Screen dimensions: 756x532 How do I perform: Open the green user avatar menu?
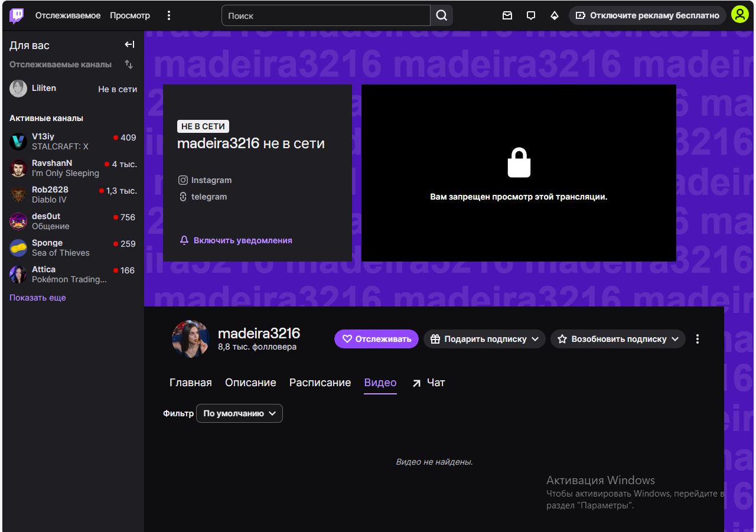coord(740,15)
